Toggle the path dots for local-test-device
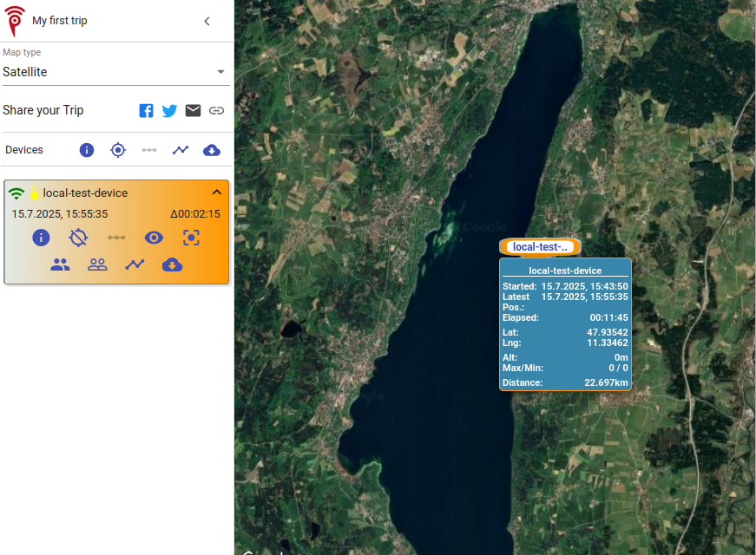 click(x=116, y=238)
